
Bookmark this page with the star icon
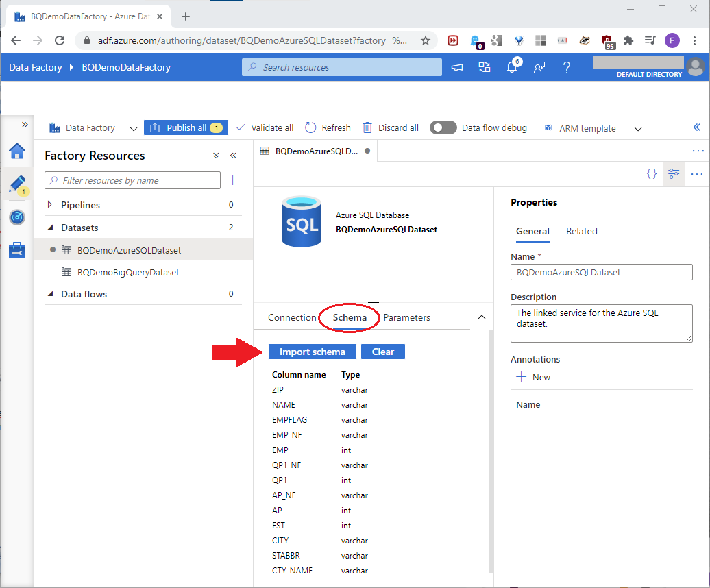tap(425, 40)
